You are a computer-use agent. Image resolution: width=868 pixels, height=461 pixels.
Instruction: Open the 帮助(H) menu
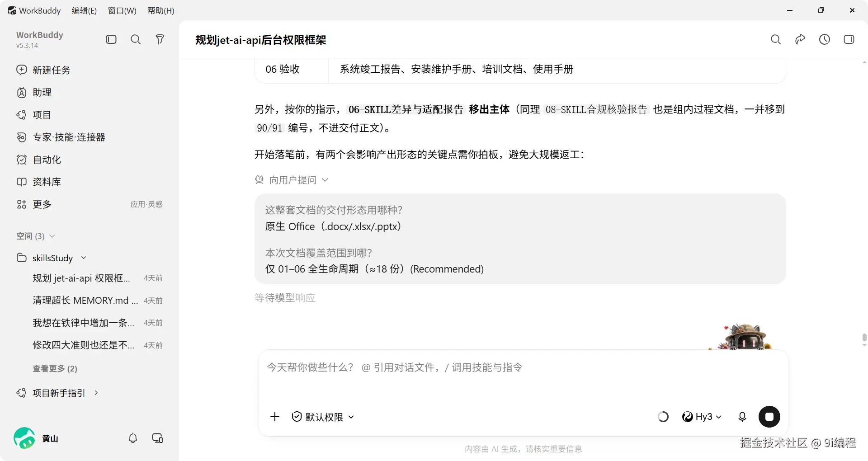(161, 10)
